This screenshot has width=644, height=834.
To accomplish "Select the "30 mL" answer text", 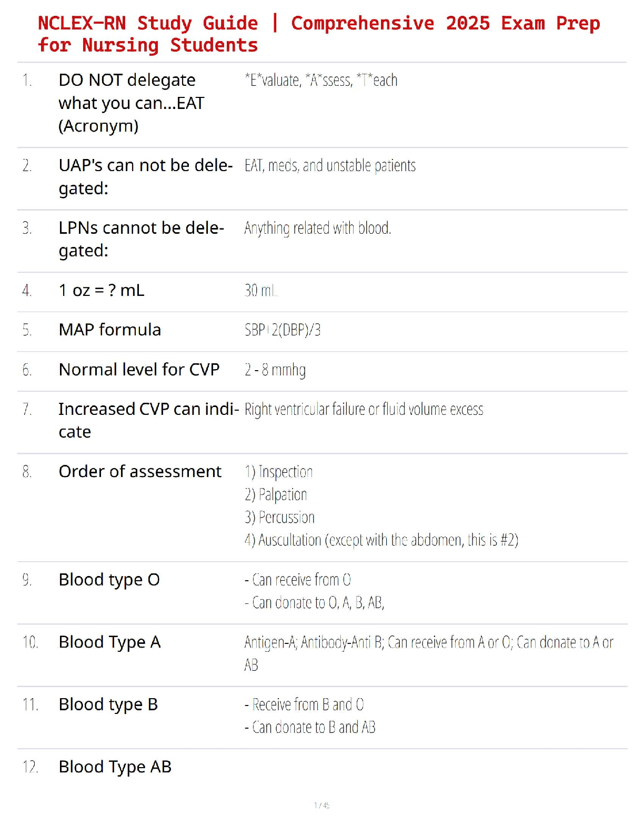I will (261, 290).
